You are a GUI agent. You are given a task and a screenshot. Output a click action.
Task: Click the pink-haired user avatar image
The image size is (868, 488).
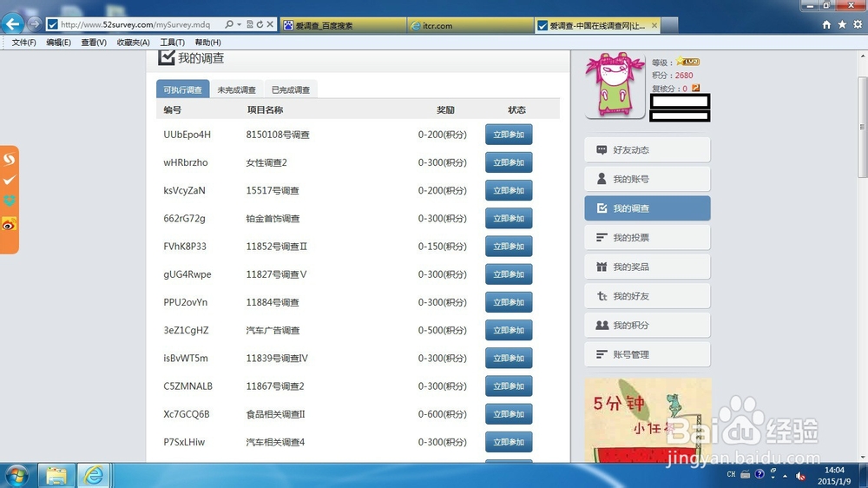615,85
